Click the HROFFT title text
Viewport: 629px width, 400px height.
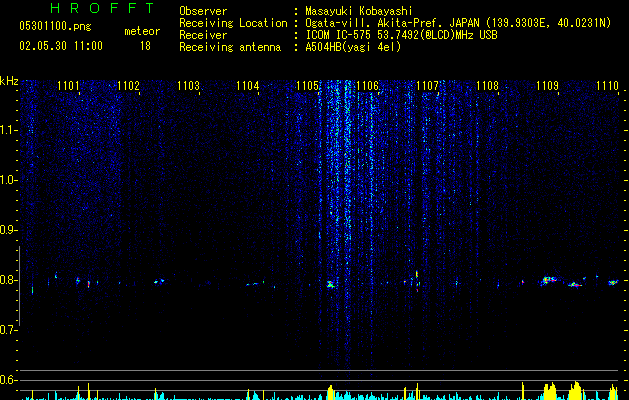point(102,8)
